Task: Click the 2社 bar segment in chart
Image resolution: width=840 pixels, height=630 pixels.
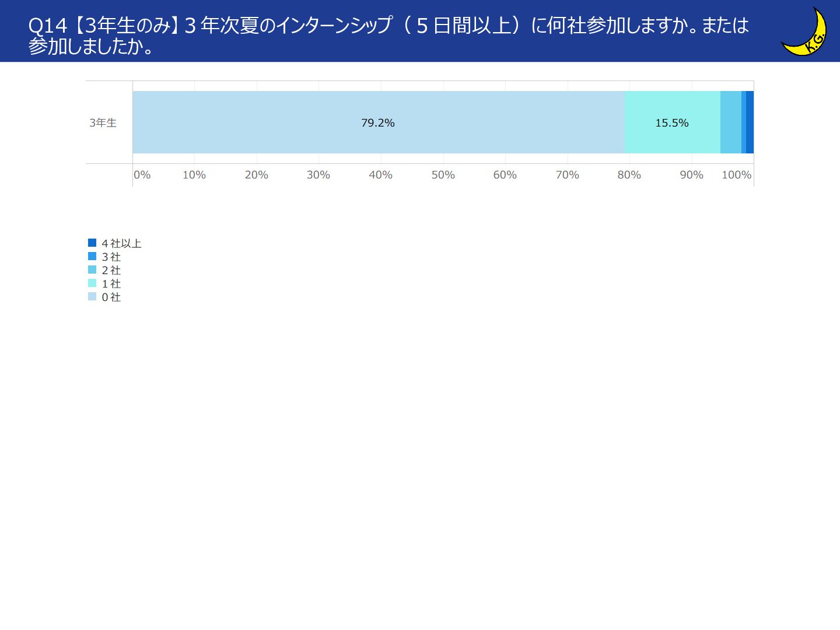Action: point(731,123)
